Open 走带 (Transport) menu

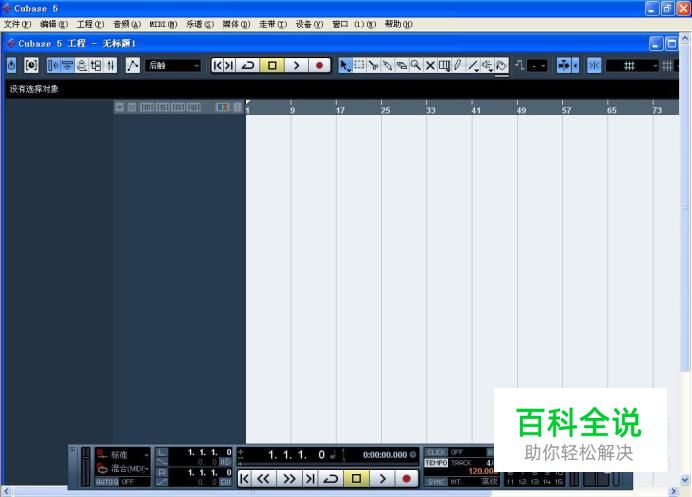pos(273,24)
